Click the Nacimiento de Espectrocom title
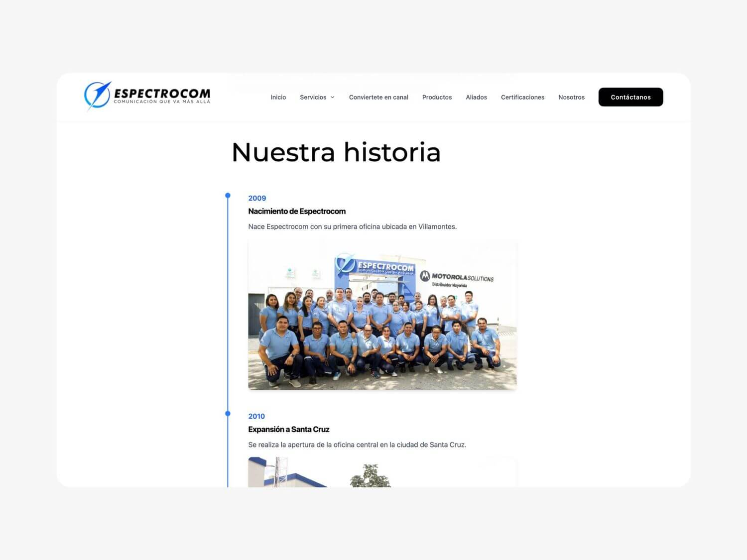Screen dimensions: 747x560 coord(297,211)
